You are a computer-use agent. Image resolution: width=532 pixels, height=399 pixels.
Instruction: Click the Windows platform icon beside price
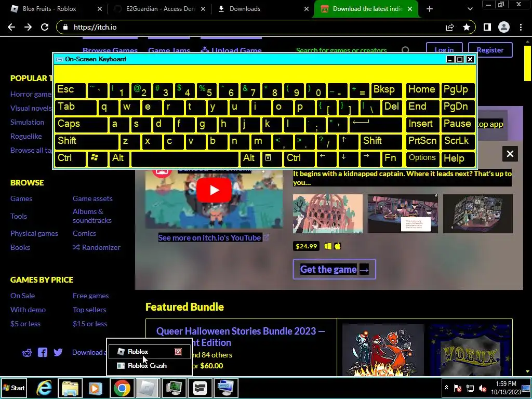[x=328, y=246]
